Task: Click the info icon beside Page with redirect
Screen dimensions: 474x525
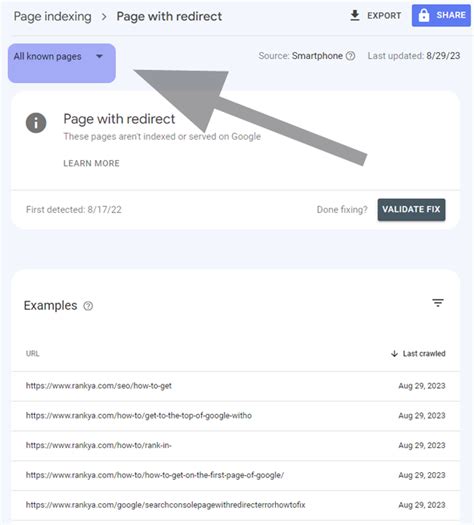Action: (36, 123)
